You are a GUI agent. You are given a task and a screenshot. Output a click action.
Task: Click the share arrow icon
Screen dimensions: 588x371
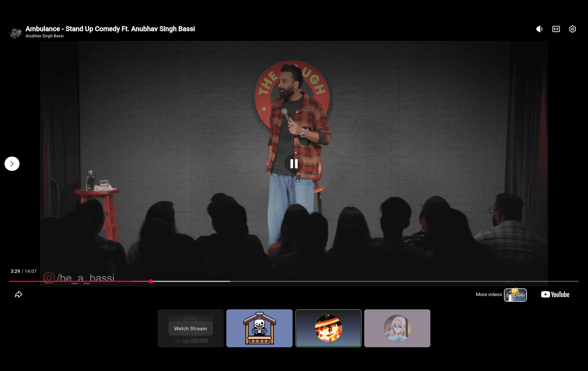[18, 294]
